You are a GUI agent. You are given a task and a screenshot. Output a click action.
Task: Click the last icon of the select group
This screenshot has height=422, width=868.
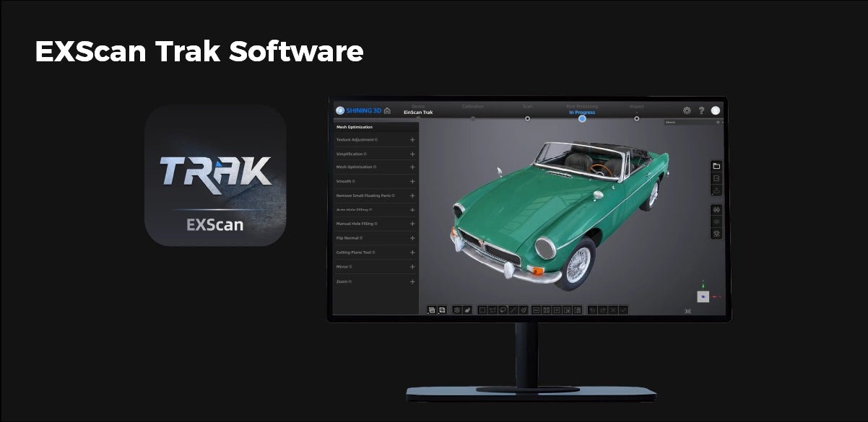pos(577,310)
